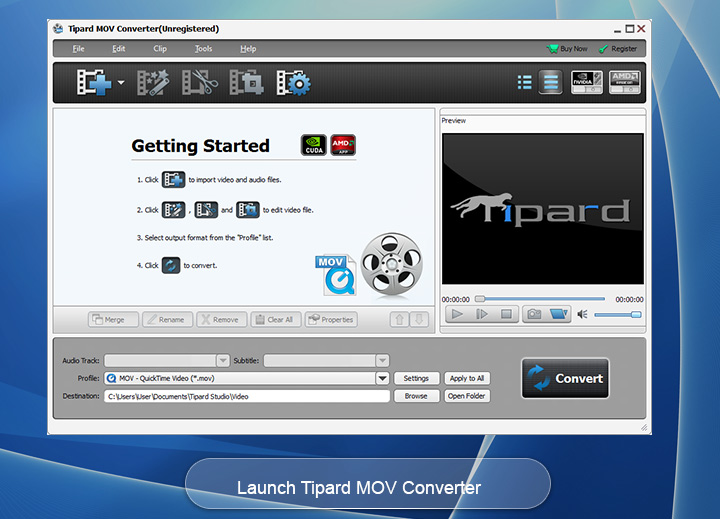
Task: Open profile Settings
Action: pos(416,378)
